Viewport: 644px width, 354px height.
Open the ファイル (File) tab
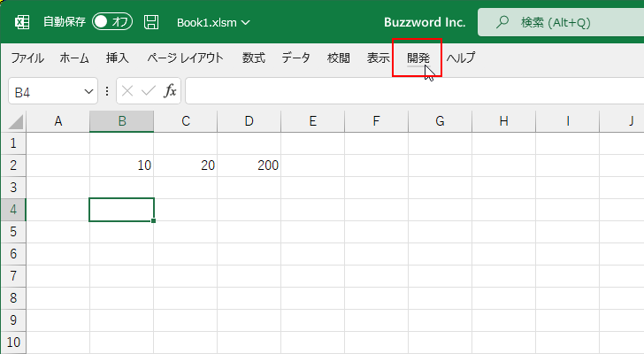[27, 58]
